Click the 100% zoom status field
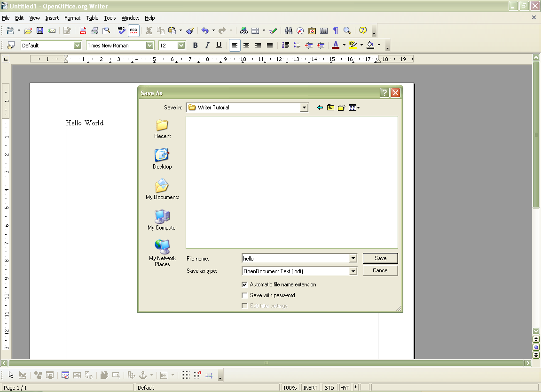Screen dimensions: 541x392 click(x=290, y=387)
